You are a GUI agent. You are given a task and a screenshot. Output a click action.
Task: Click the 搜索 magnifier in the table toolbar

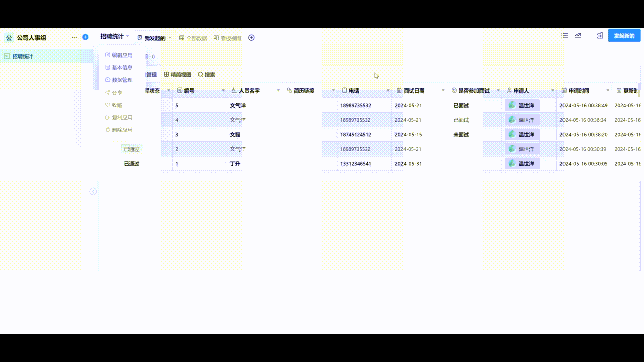tap(206, 75)
